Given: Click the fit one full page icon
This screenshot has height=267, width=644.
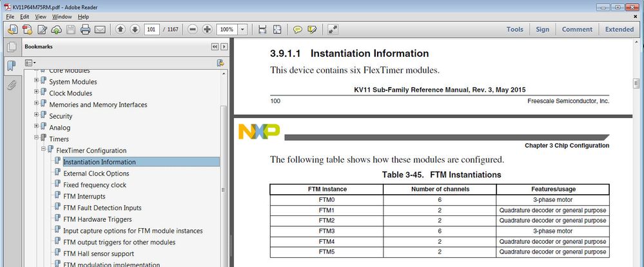Looking at the screenshot, I should coord(277,29).
